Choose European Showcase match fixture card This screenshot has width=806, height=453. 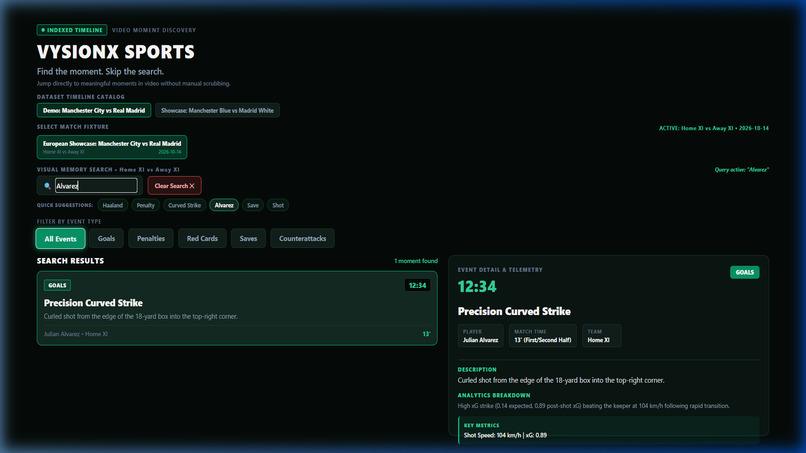click(112, 147)
